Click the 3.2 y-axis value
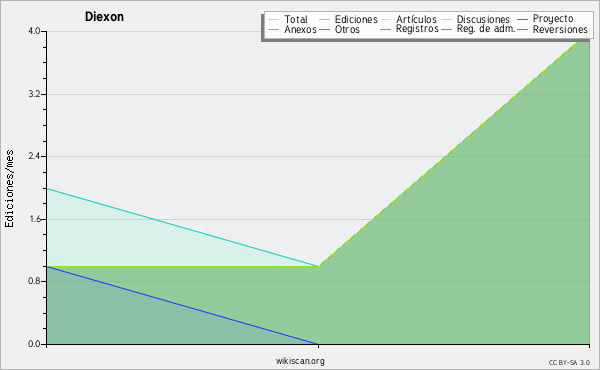The image size is (600, 370). pos(34,94)
